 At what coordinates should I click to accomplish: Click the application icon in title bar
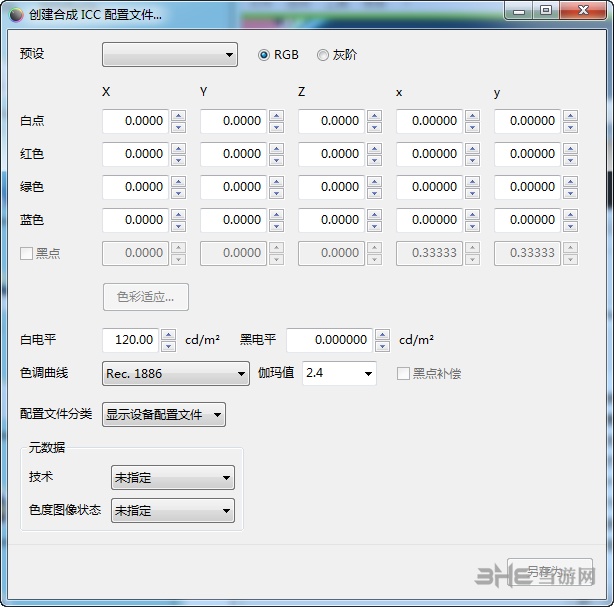[x=17, y=14]
